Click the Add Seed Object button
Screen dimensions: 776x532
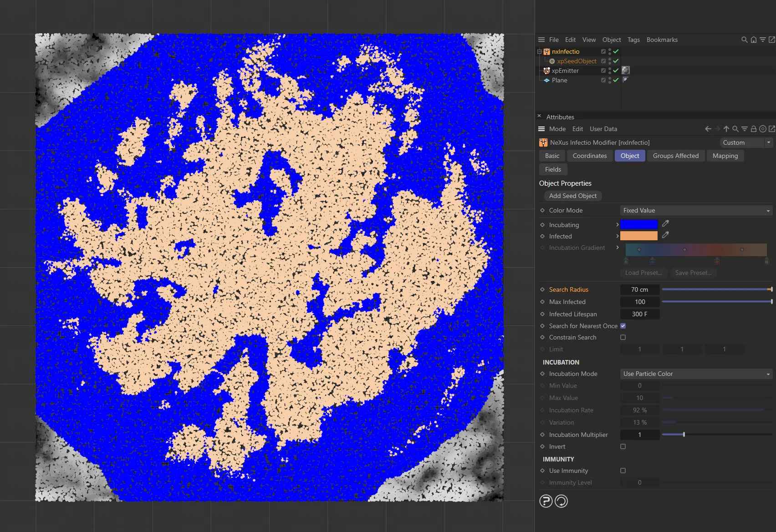tap(572, 196)
